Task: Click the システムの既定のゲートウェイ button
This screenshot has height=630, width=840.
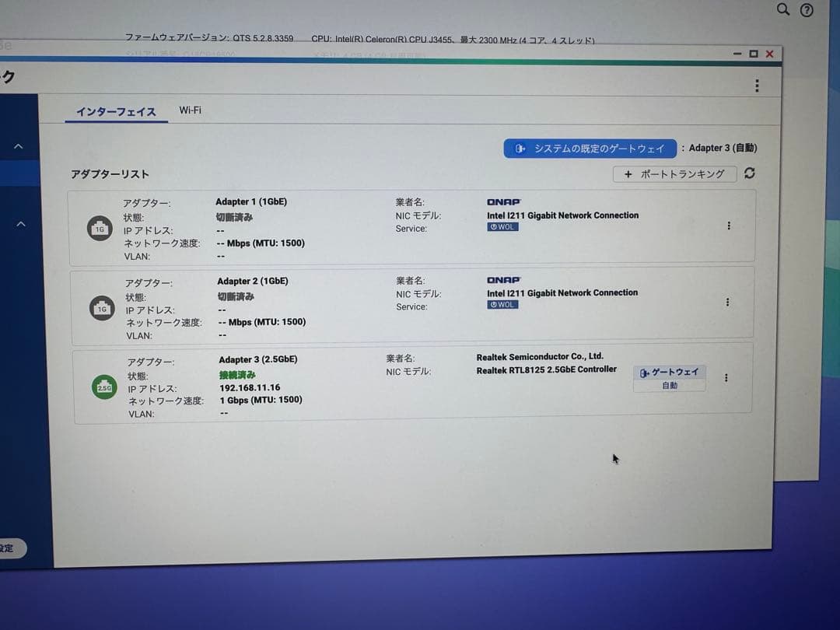Action: pyautogui.click(x=590, y=148)
